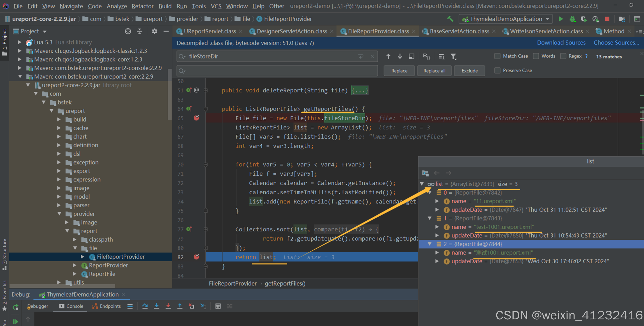Click the Step Over debugger icon
Viewport: 644px width, 326px height.
(x=145, y=306)
